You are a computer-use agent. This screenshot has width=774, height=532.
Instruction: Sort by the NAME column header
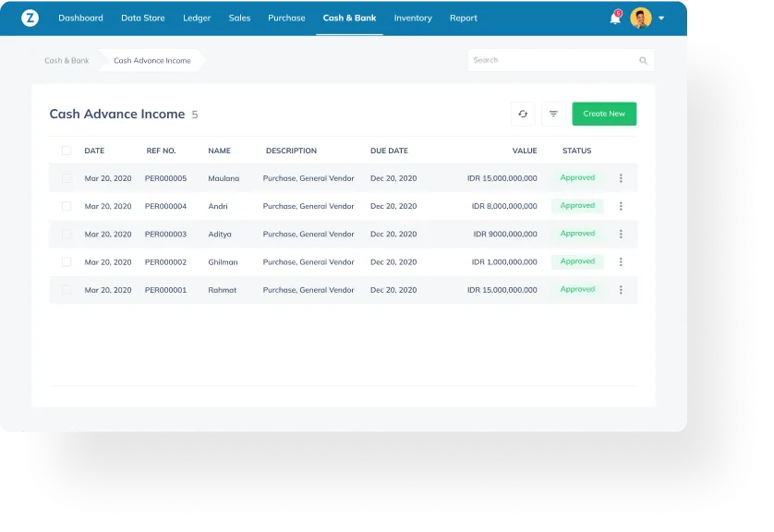(219, 151)
